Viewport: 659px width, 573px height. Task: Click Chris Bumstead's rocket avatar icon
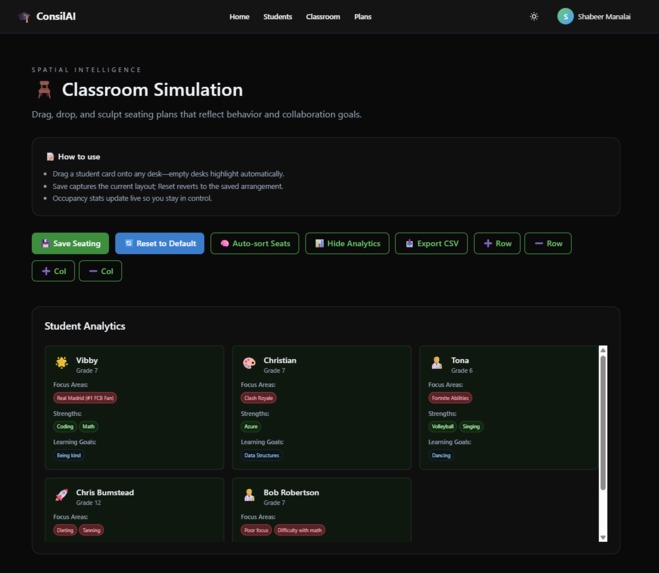click(x=62, y=495)
